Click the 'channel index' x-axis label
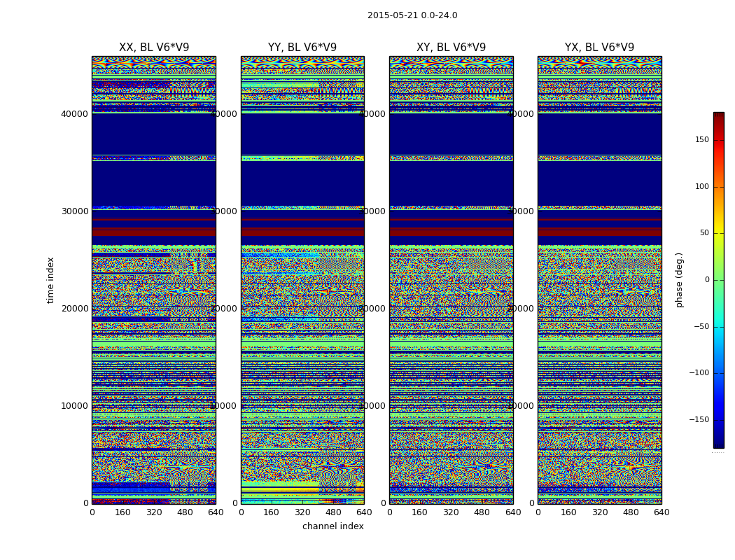The width and height of the screenshot is (735, 560). click(332, 526)
